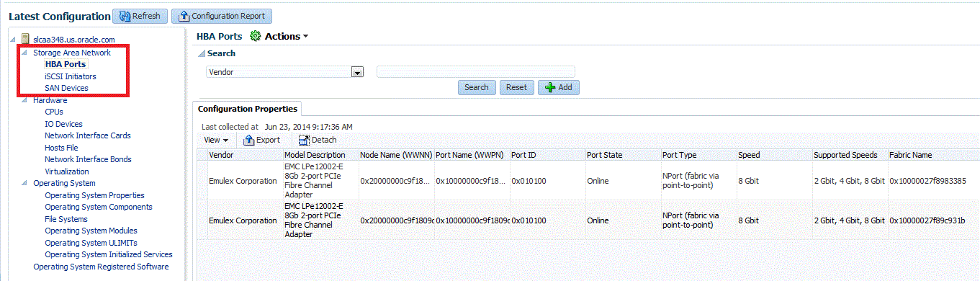Open Network Interface Cards item
Image resolution: width=980 pixels, height=281 pixels.
(x=88, y=135)
